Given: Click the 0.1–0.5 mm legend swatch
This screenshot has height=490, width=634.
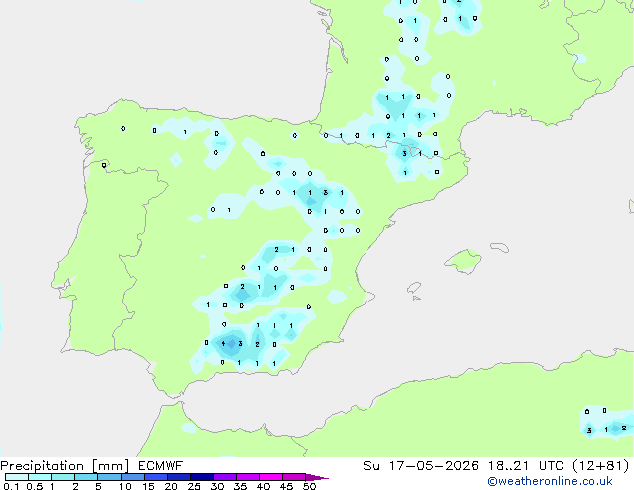Looking at the screenshot, I should click(17, 477).
